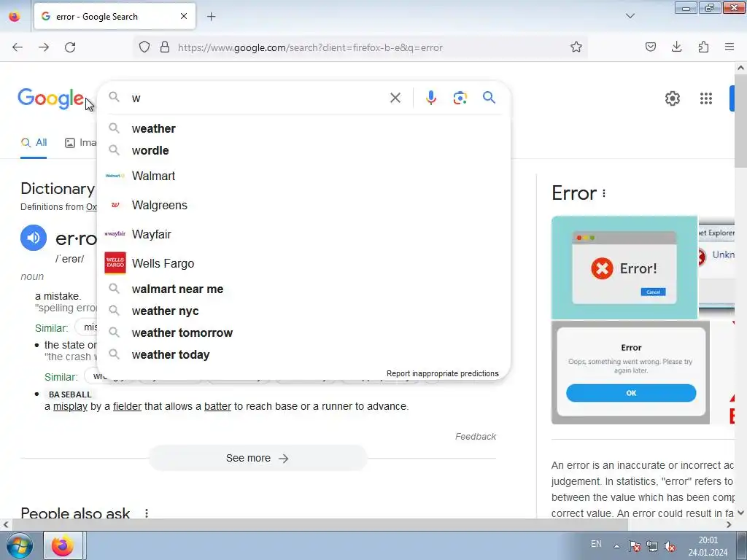Submit search with blue magnifier
The width and height of the screenshot is (747, 560).
(x=489, y=98)
